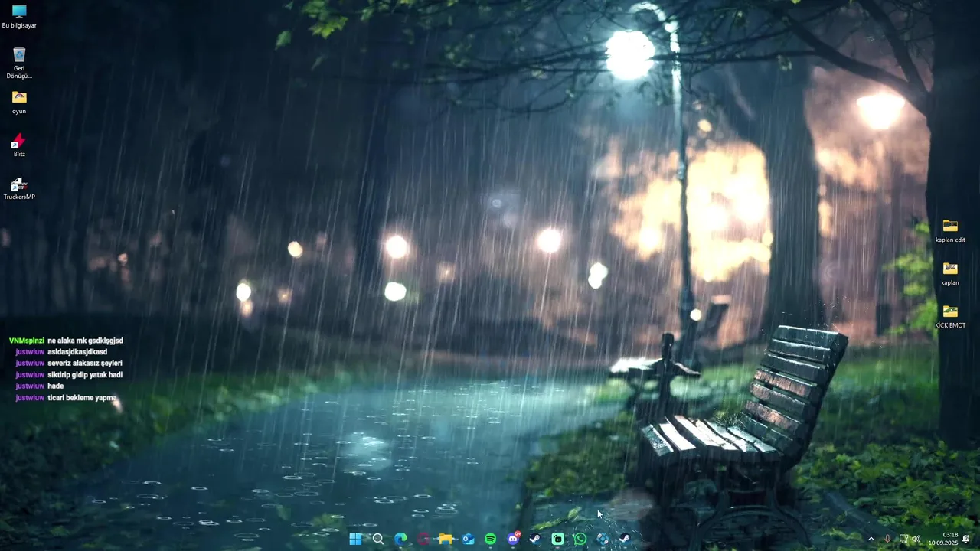
Task: Launch Microsoft Edge from the taskbar
Action: coord(400,539)
